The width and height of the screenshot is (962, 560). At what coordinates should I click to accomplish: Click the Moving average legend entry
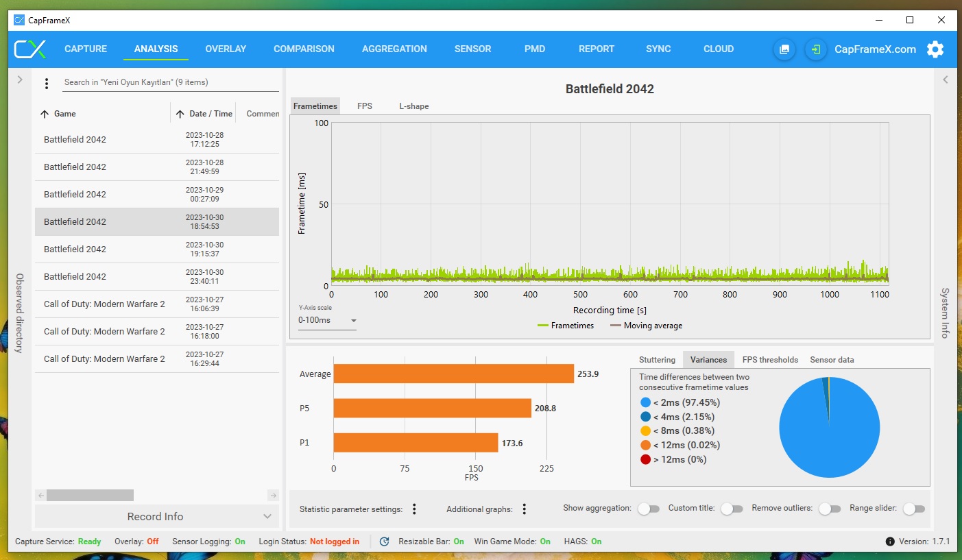[x=646, y=326]
